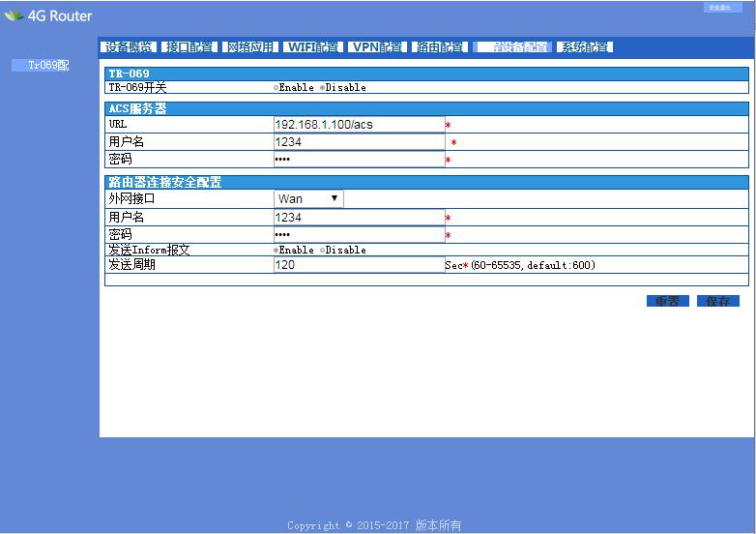
Task: Enable sending Inform messages
Action: 276,251
